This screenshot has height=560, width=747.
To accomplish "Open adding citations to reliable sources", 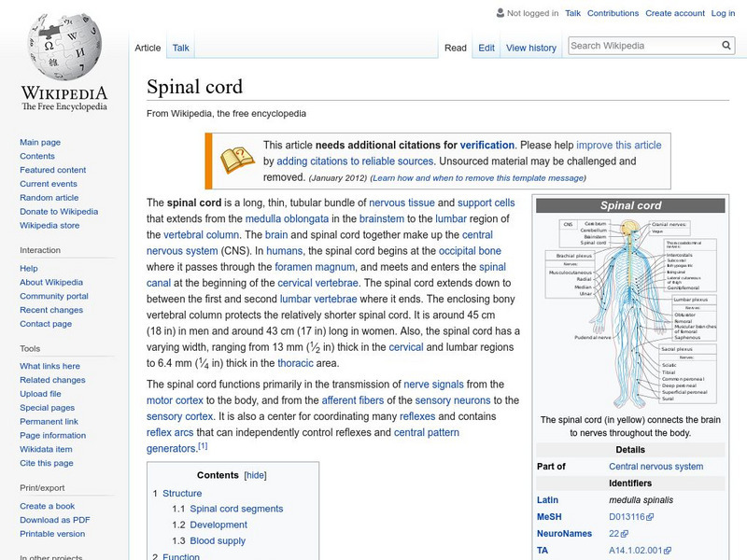I will click(x=355, y=161).
